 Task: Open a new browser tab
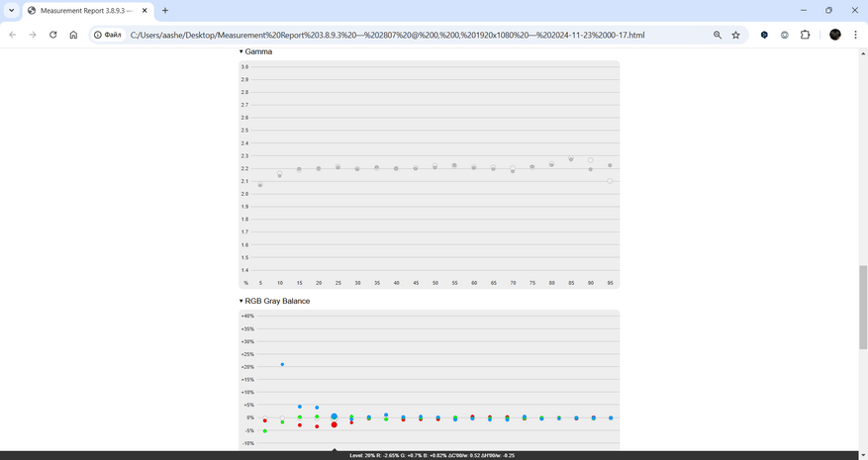click(x=165, y=11)
